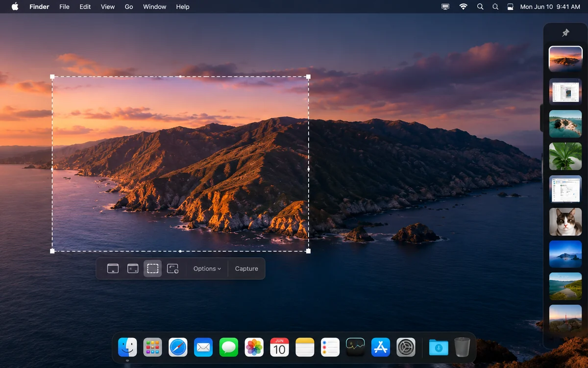This screenshot has height=368, width=588.
Task: Launch Stocks from the Dock
Action: (355, 347)
